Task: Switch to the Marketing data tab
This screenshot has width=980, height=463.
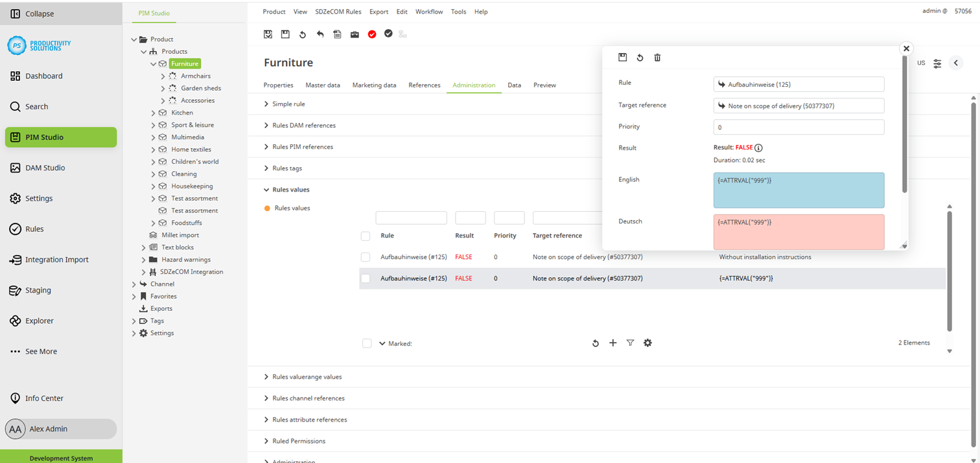Action: 374,85
